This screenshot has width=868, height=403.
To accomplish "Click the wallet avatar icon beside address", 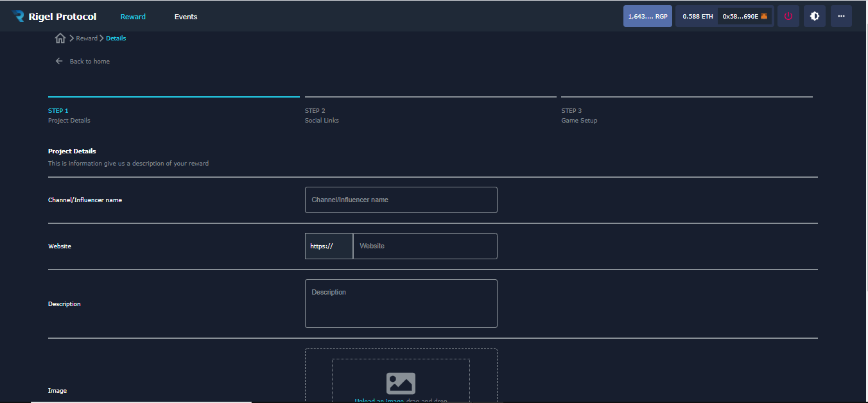I will click(764, 16).
